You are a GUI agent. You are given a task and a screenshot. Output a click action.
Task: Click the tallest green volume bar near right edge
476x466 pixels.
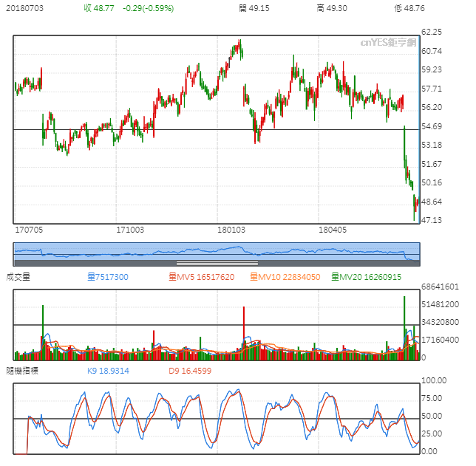[x=404, y=328]
